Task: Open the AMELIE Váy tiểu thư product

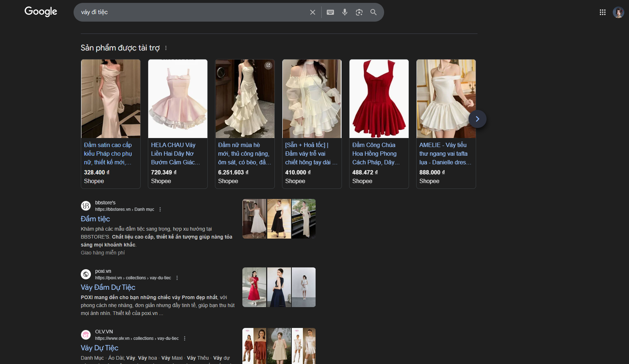Action: coord(446,99)
